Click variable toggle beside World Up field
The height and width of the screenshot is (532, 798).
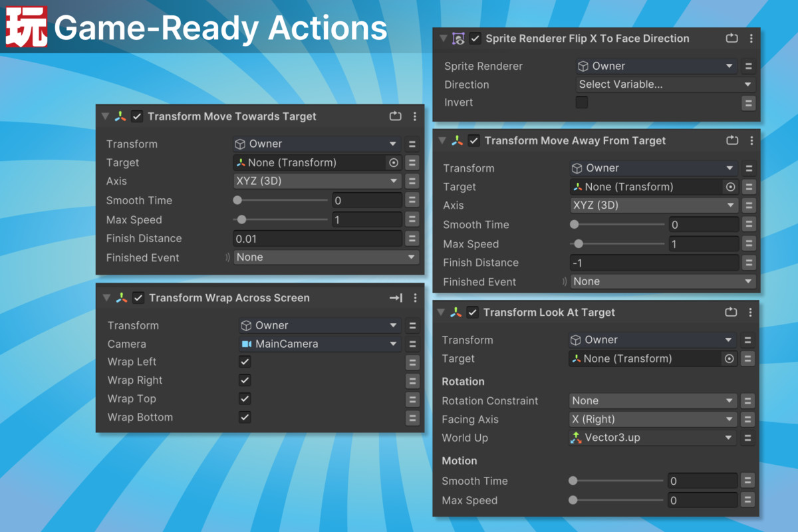(748, 438)
